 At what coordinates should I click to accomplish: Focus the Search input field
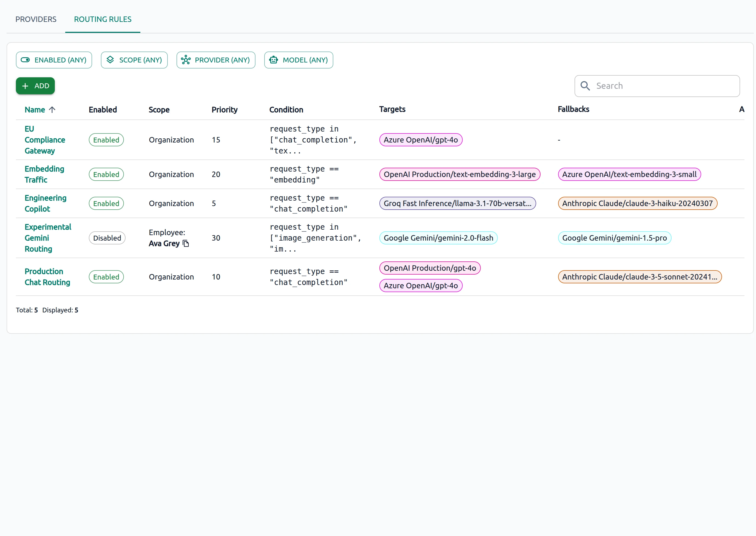657,86
